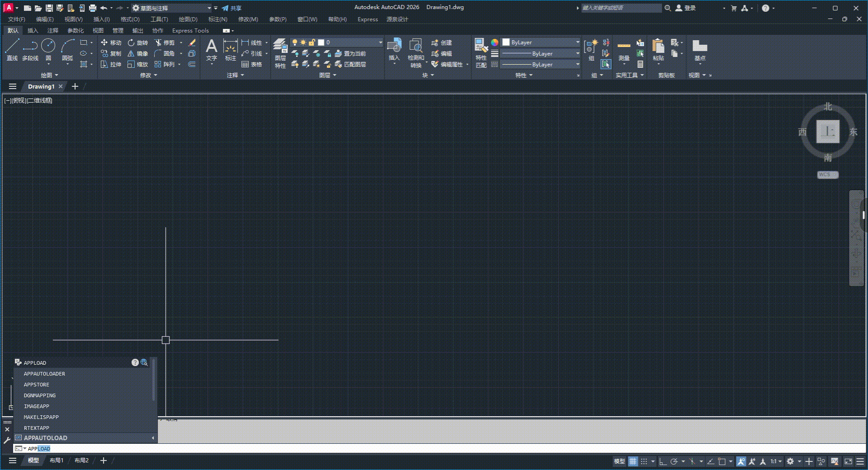This screenshot has width=868, height=470.
Task: Select the Polyline (多段线) tool
Action: (30, 49)
